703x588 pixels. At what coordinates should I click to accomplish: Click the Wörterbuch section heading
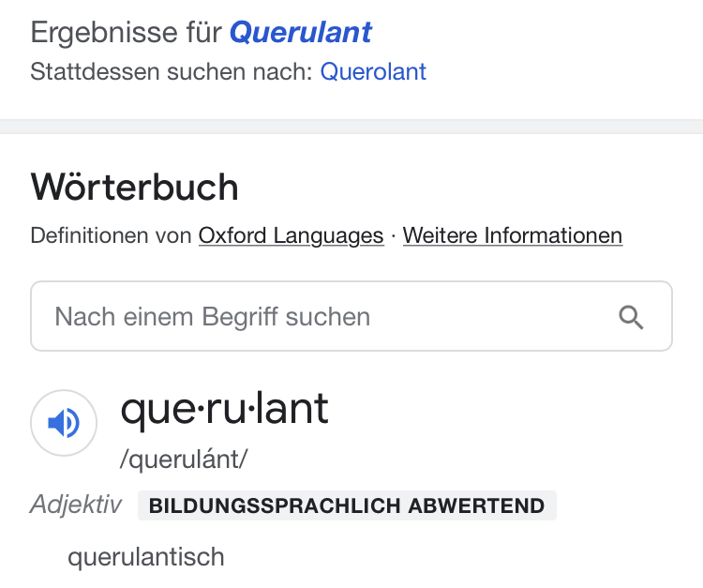click(135, 188)
